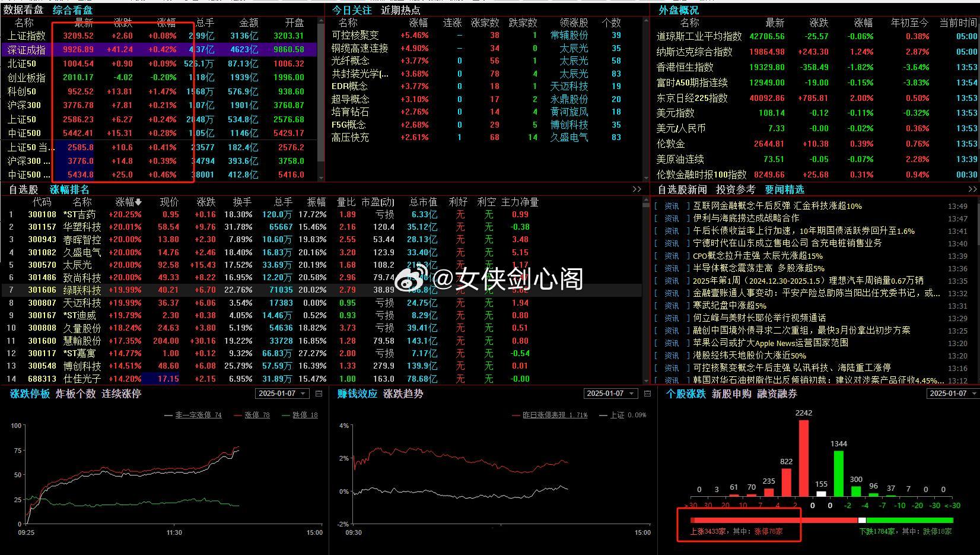Open the 新股申购 tab
The height and width of the screenshot is (555, 980).
(x=731, y=394)
